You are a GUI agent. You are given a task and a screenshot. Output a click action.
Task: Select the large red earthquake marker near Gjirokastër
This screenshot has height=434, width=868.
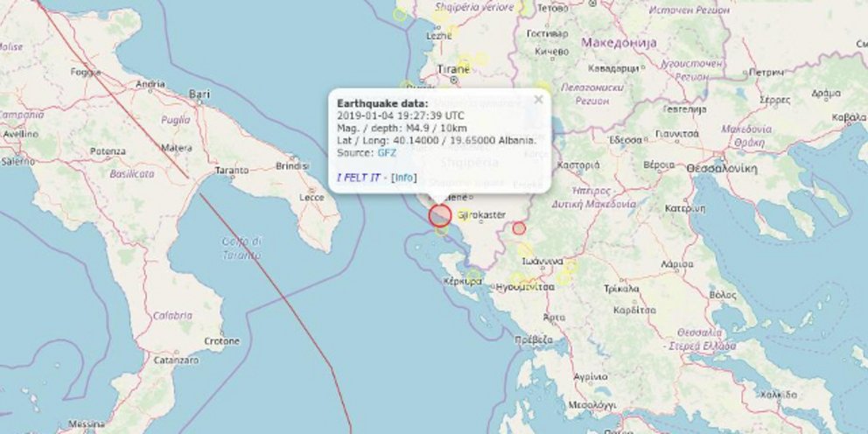point(440,215)
